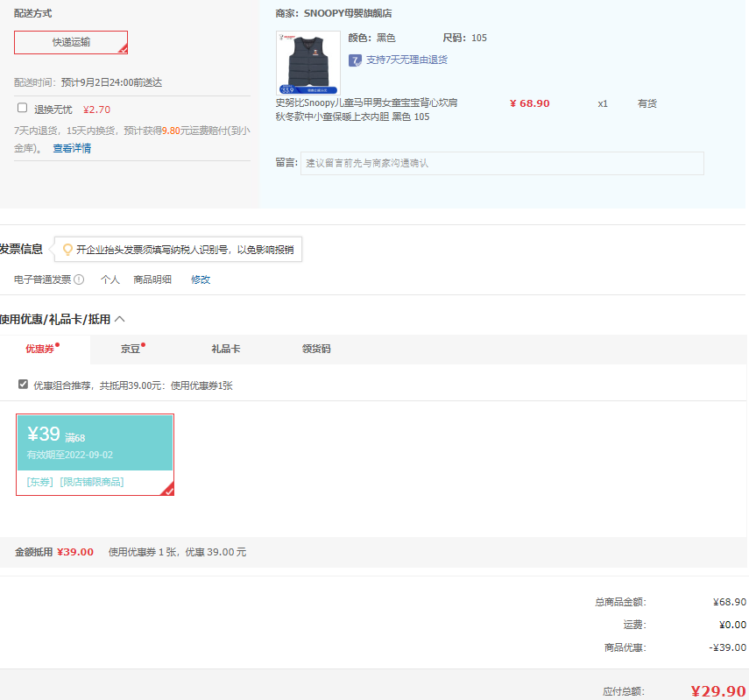Click the 总商品金额 ¥68.90 value
749x700 pixels.
pyautogui.click(x=730, y=603)
